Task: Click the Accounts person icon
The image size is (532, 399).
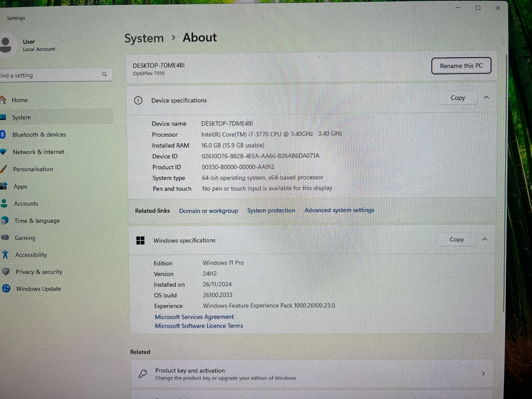Action: click(4, 203)
